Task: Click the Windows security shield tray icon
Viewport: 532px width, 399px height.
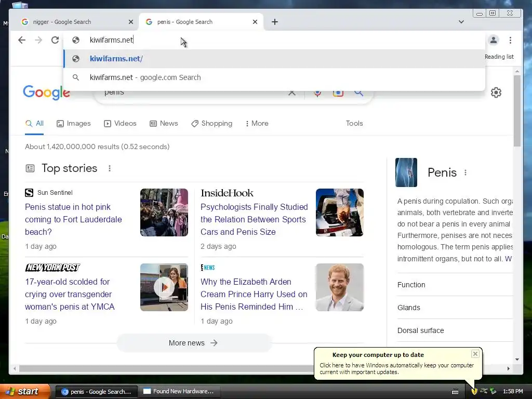Action: (474, 392)
